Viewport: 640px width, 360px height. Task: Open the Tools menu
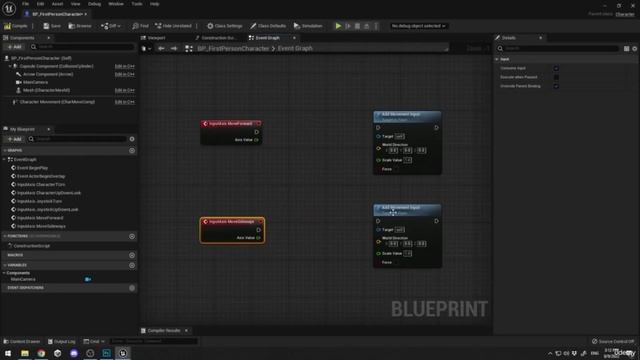point(137,4)
